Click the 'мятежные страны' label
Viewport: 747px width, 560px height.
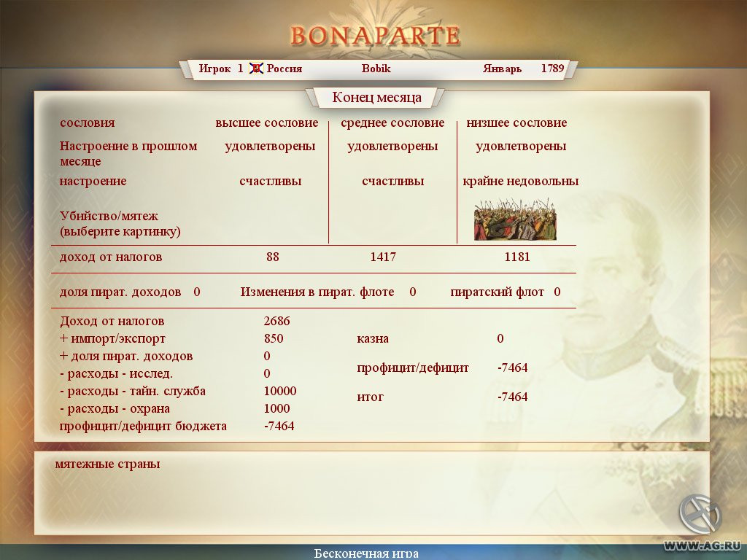[x=108, y=464]
